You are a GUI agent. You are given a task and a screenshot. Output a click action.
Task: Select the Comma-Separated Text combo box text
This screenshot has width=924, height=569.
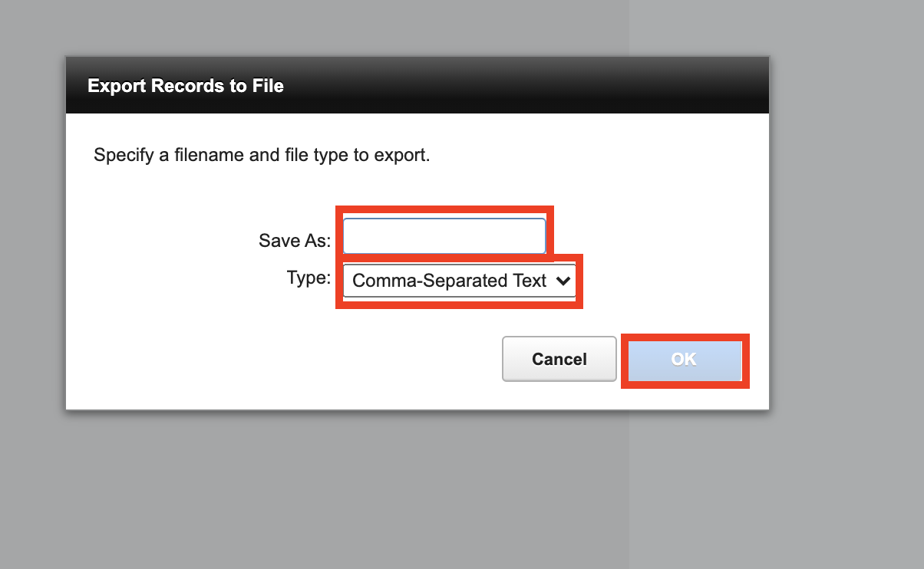point(449,281)
